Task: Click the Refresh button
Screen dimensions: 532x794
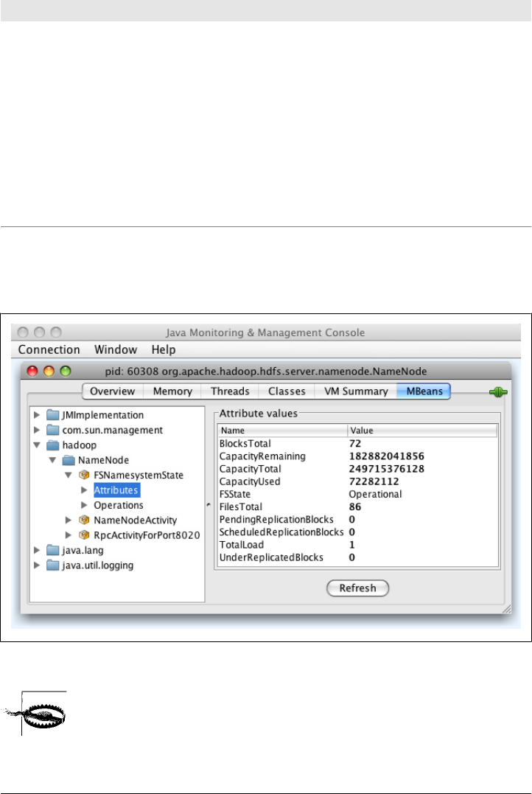Action: pyautogui.click(x=358, y=588)
